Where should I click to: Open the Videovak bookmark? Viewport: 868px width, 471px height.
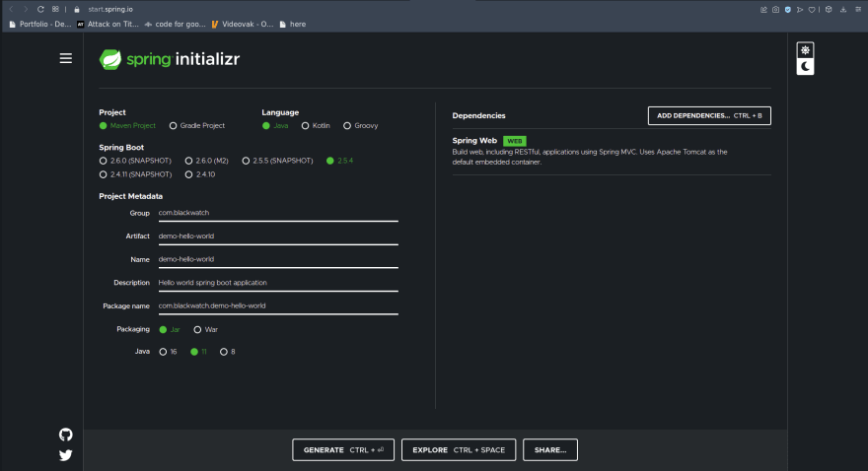coord(243,25)
